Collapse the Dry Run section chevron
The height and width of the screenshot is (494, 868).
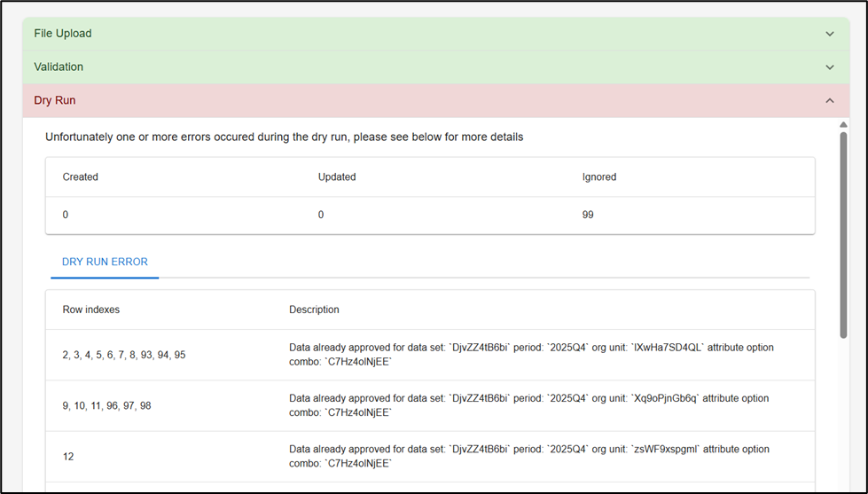click(830, 101)
